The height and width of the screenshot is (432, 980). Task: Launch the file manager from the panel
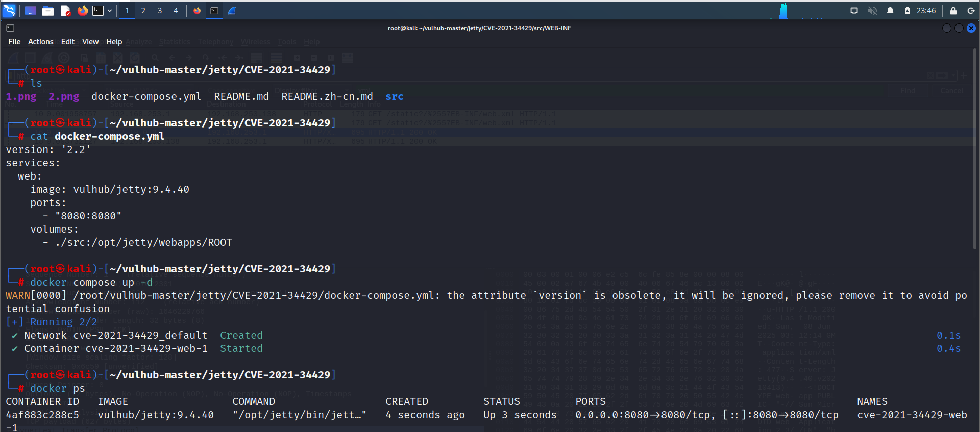click(x=48, y=11)
